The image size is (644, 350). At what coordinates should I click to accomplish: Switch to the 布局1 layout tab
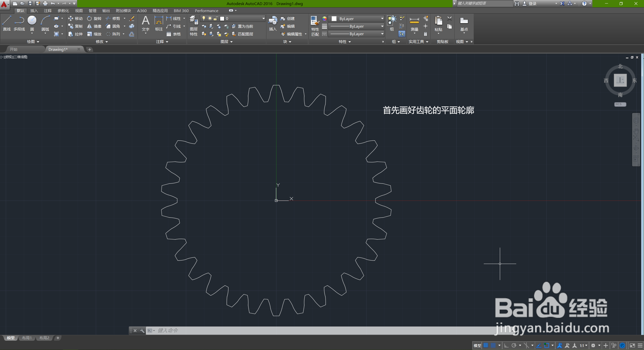27,338
